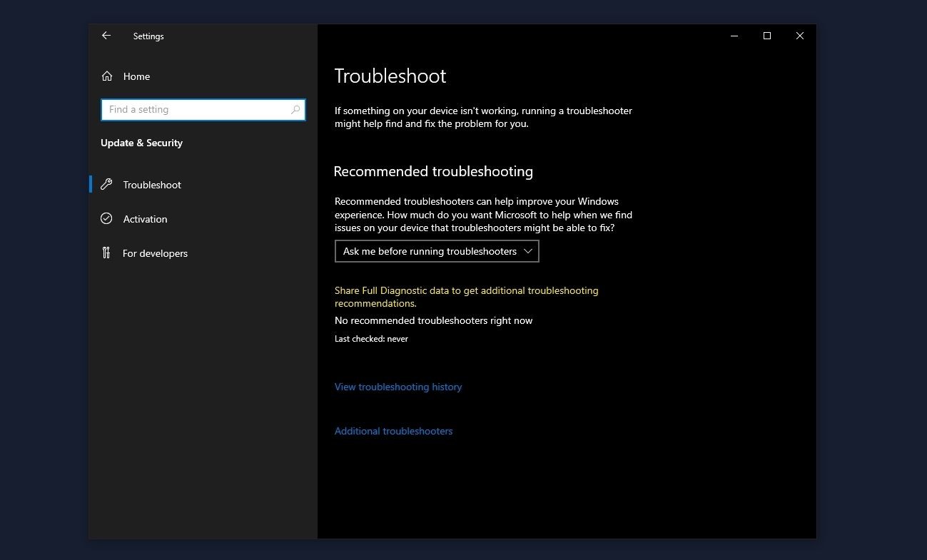Click the Troubleshoot wrench icon
The width and height of the screenshot is (927, 560).
(106, 184)
